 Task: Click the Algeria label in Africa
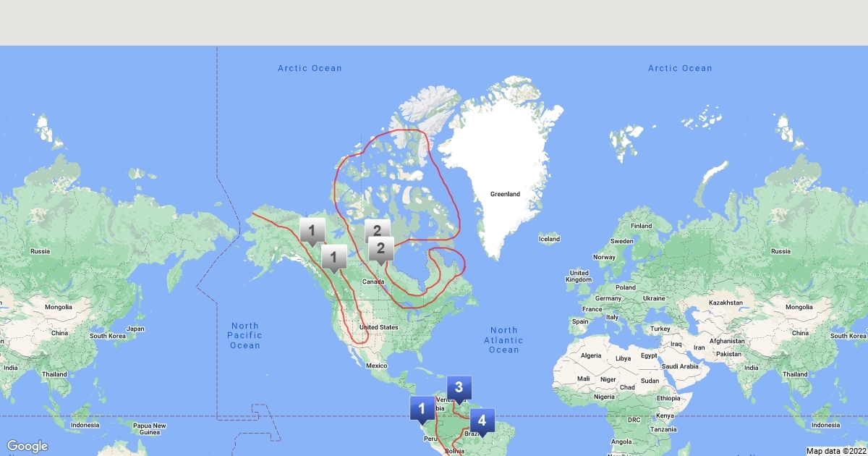pyautogui.click(x=592, y=355)
